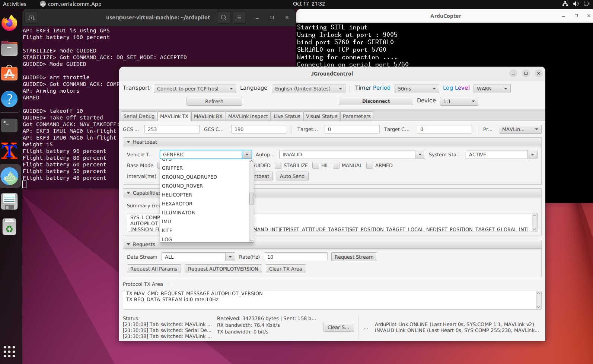Click Request AUTOPILOTVERSION button
This screenshot has height=364, width=593.
(223, 269)
